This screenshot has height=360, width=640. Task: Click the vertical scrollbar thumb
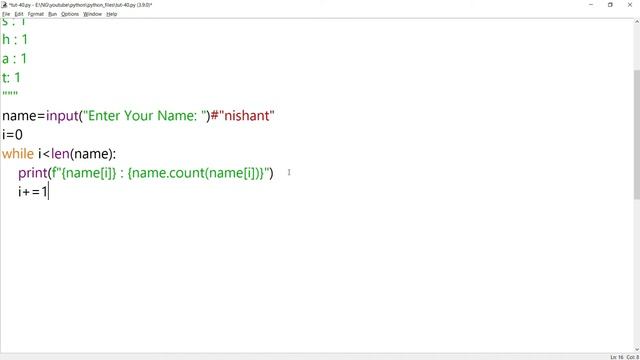637,135
